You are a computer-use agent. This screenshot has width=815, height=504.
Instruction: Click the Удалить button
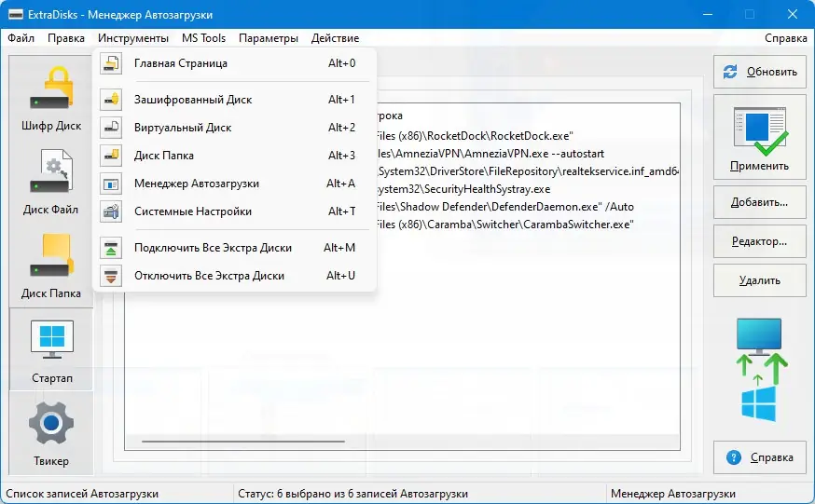pyautogui.click(x=760, y=280)
